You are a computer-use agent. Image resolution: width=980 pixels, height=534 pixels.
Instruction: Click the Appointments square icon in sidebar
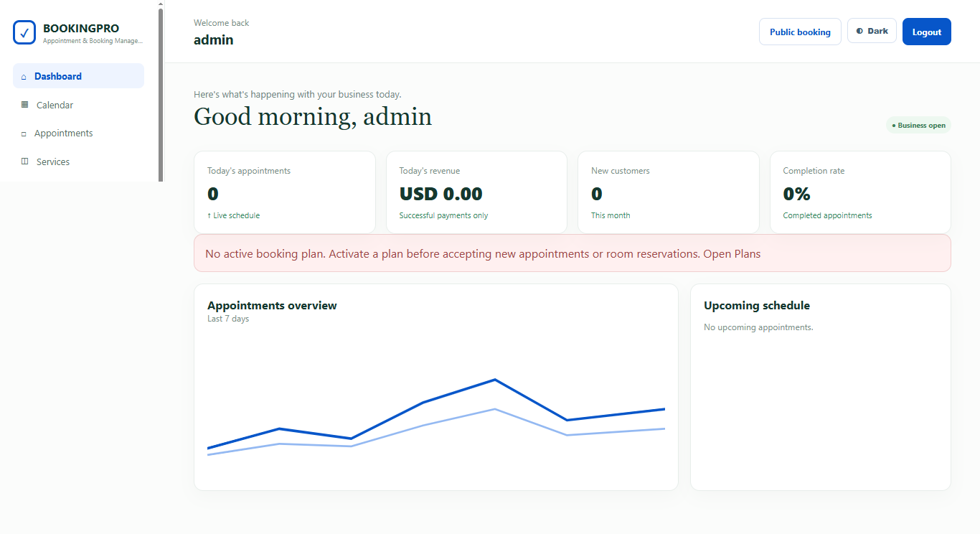[x=24, y=133]
